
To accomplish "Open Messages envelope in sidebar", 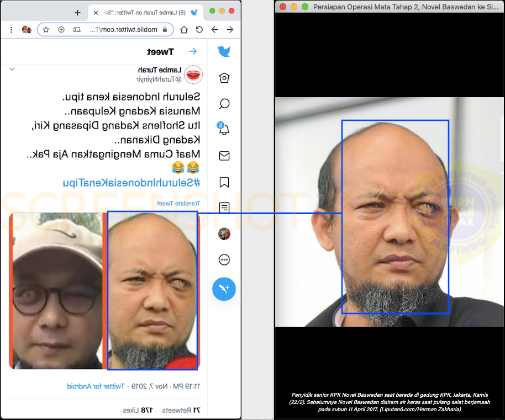I will pos(224,156).
